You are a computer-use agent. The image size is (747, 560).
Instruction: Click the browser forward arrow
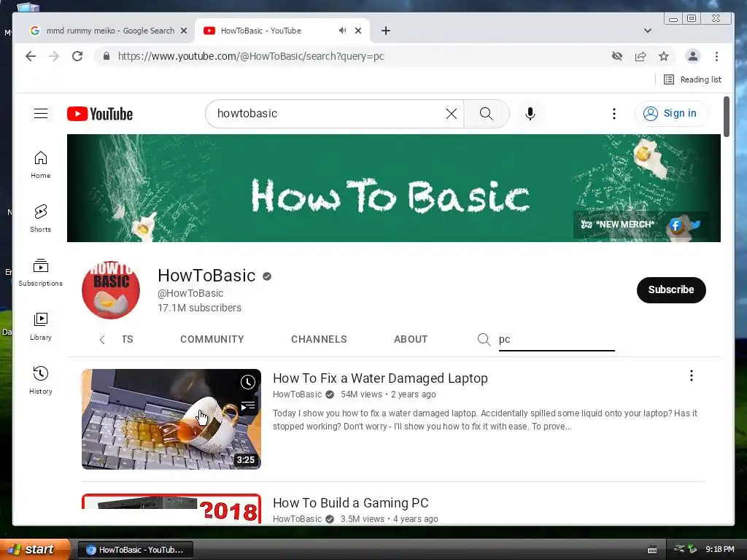54,56
